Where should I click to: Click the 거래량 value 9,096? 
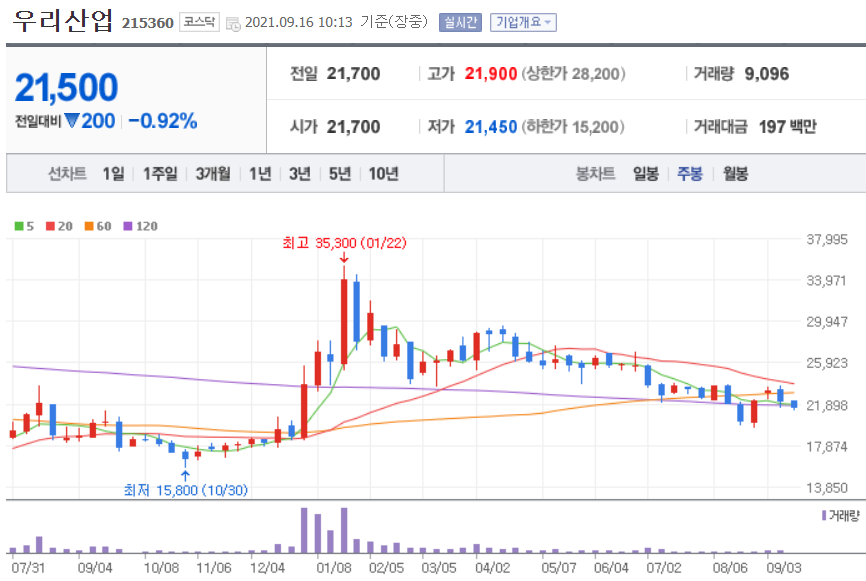pos(767,73)
